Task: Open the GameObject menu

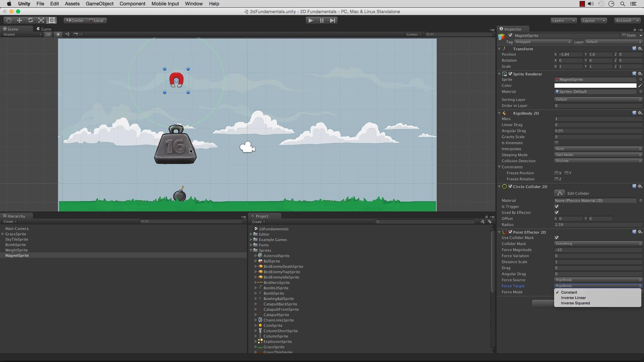Action: pyautogui.click(x=100, y=4)
